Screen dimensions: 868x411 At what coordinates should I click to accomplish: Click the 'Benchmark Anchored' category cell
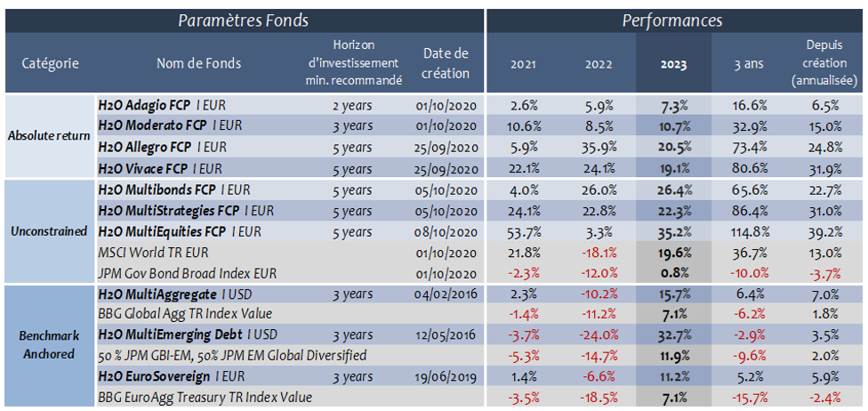[50, 343]
